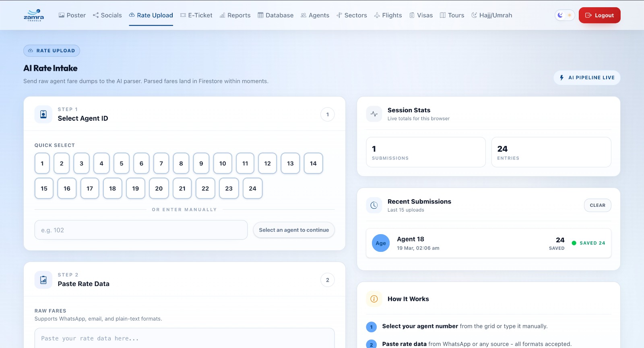Click the '19 Mar, 02:06 am' timestamp

click(418, 248)
